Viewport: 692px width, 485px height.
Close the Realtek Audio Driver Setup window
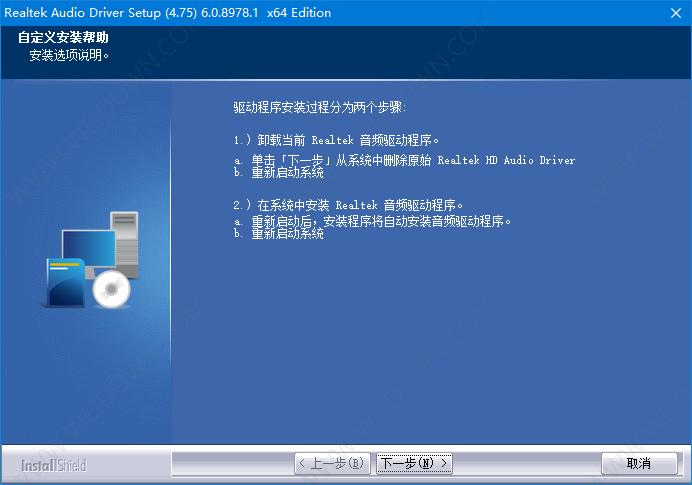[x=675, y=13]
